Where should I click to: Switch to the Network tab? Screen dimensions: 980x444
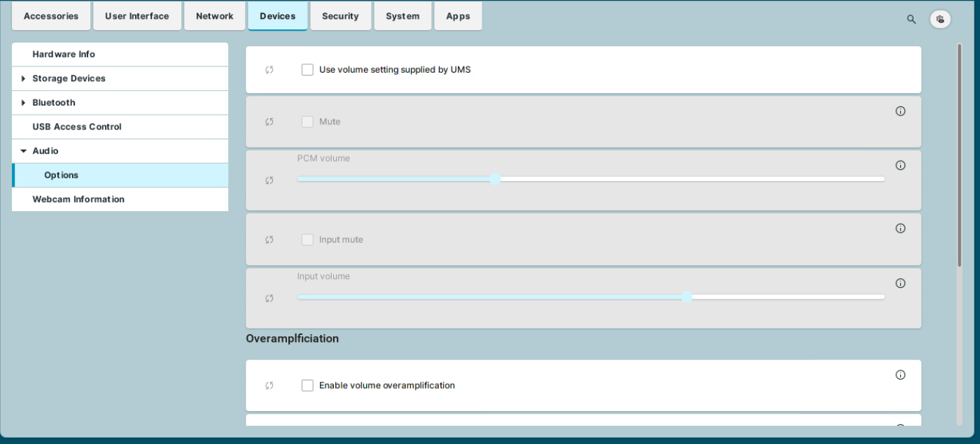coord(214,16)
